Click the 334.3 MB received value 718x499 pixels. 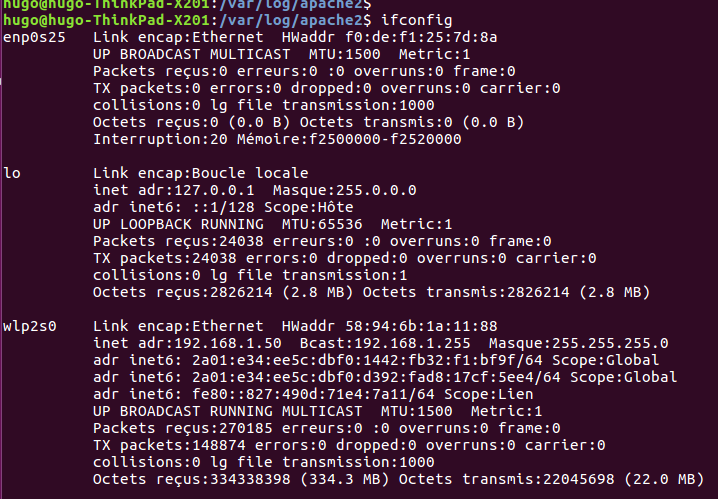click(x=344, y=479)
